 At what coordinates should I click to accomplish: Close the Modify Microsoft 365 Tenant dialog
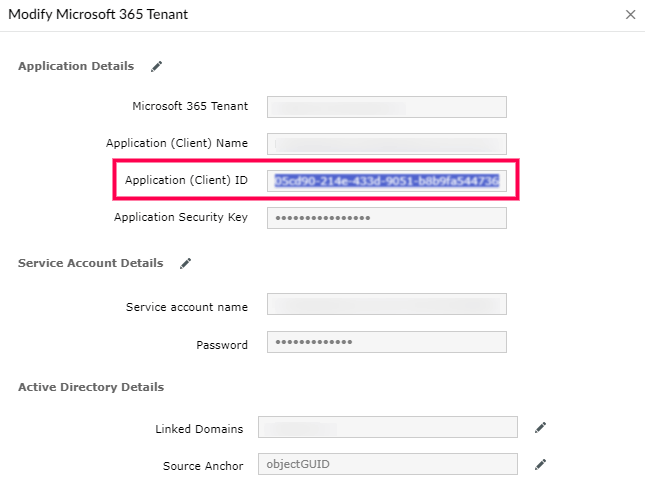click(x=630, y=15)
